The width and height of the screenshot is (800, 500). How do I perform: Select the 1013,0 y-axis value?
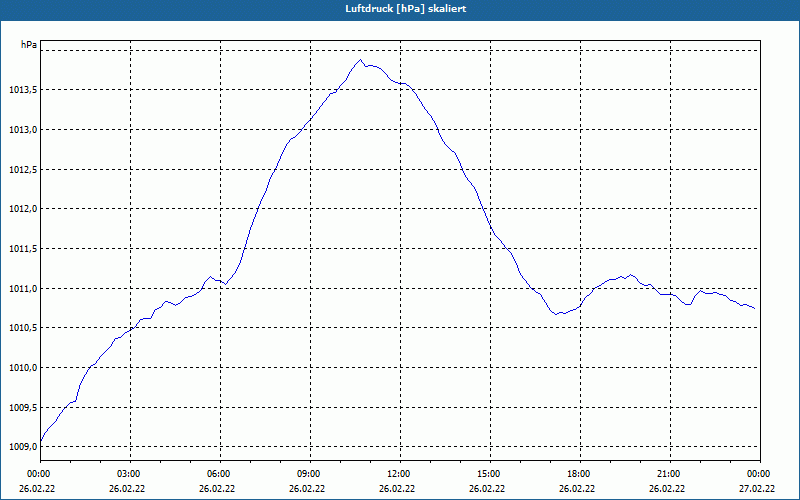pos(23,130)
